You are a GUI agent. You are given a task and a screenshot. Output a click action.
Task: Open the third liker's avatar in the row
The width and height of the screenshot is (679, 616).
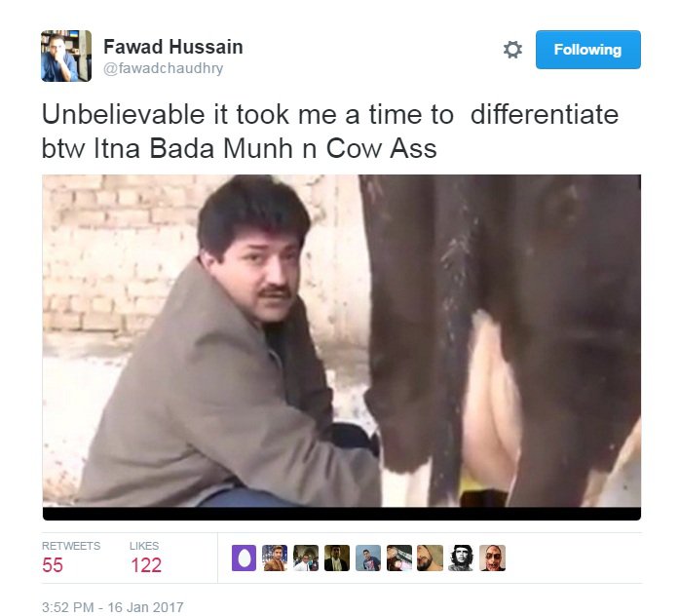coord(306,558)
